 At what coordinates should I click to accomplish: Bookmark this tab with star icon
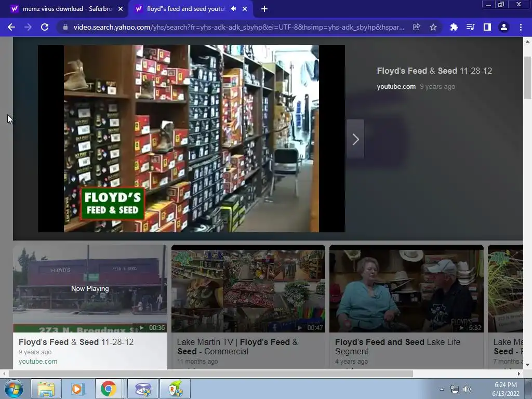tap(433, 27)
